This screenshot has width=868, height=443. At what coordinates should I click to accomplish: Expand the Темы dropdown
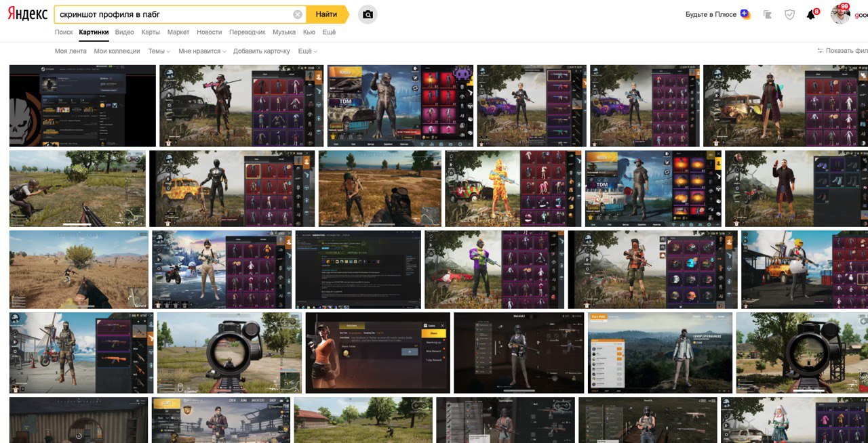pos(159,51)
